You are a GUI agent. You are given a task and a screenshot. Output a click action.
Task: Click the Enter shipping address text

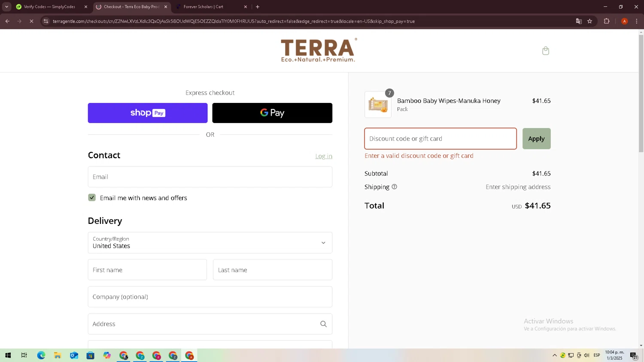[x=518, y=187]
